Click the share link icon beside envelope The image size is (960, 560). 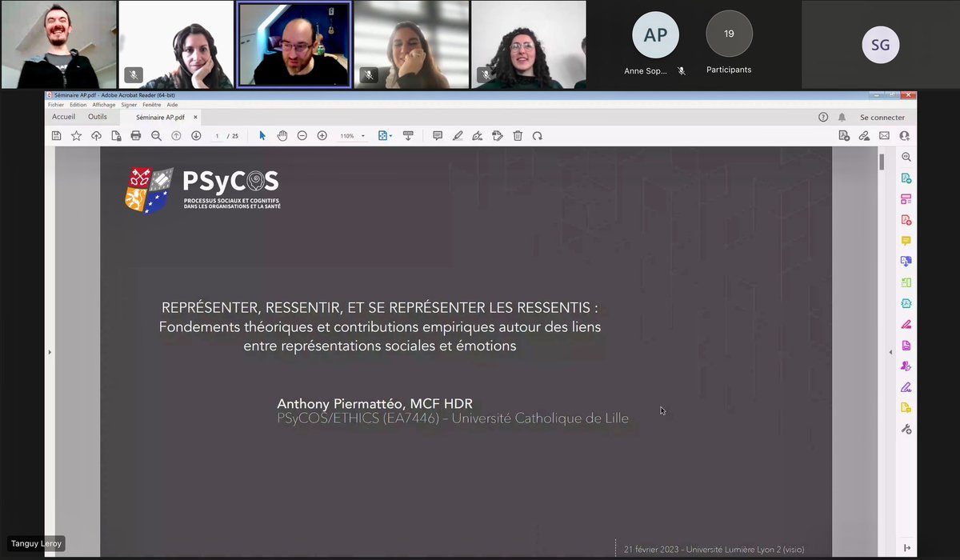(864, 136)
